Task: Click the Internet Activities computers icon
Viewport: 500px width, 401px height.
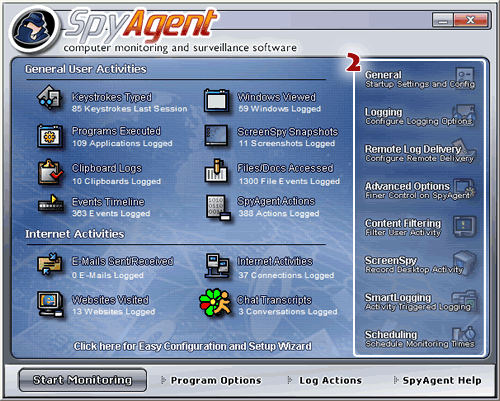Action: pyautogui.click(x=217, y=266)
